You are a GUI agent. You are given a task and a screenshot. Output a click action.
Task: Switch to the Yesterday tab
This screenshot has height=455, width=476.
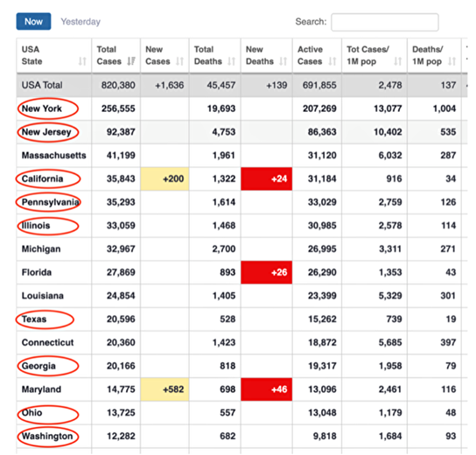click(x=80, y=22)
